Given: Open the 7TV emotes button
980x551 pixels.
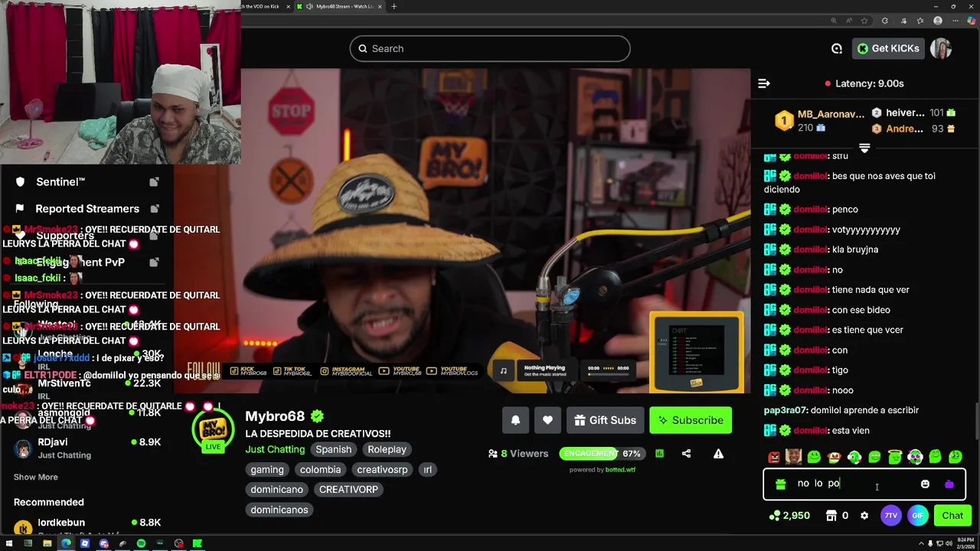Looking at the screenshot, I should coord(890,516).
